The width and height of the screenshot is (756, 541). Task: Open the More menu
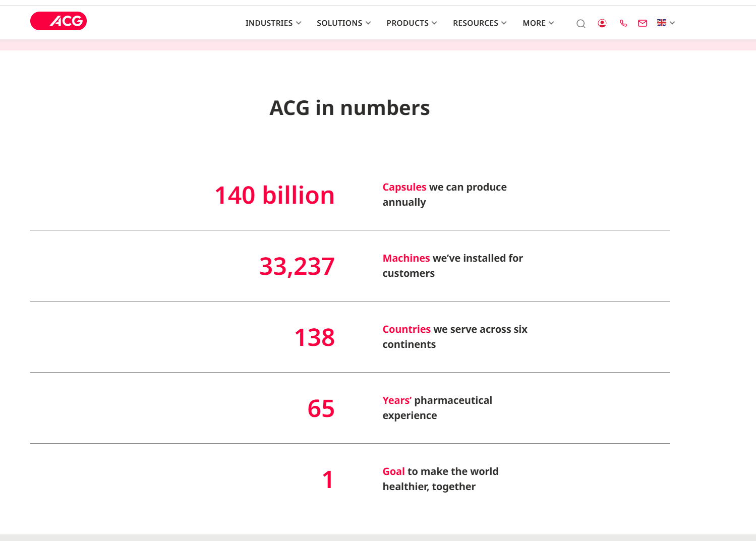pos(534,23)
